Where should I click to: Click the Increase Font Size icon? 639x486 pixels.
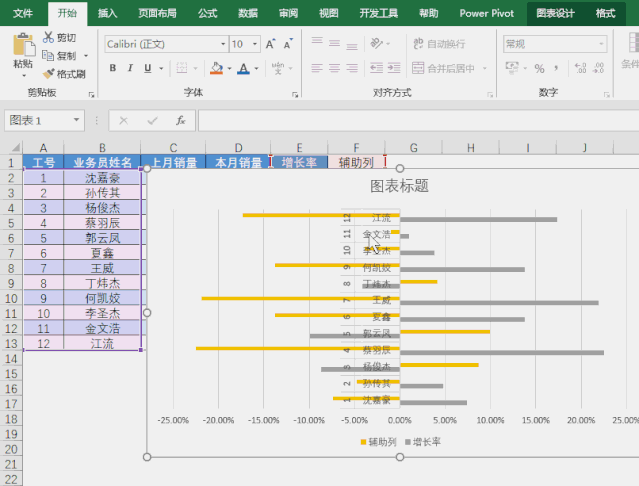click(271, 44)
